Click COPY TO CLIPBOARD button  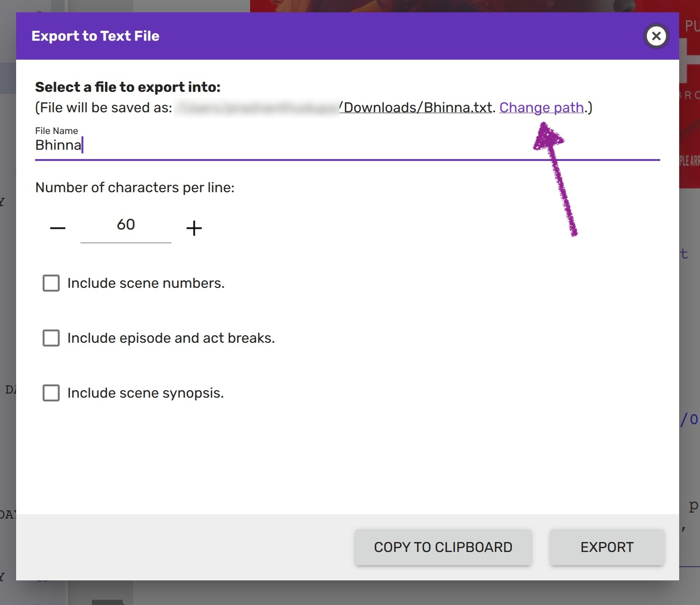pyautogui.click(x=443, y=547)
